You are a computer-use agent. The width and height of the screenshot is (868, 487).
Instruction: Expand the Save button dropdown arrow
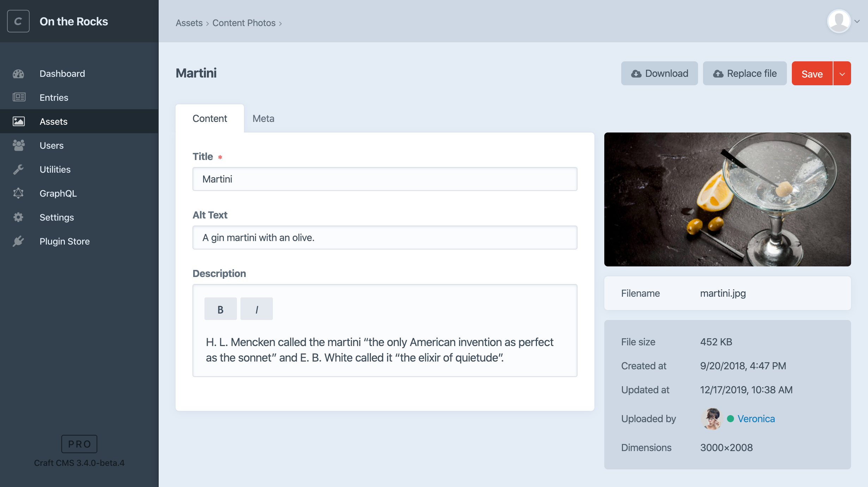click(842, 74)
